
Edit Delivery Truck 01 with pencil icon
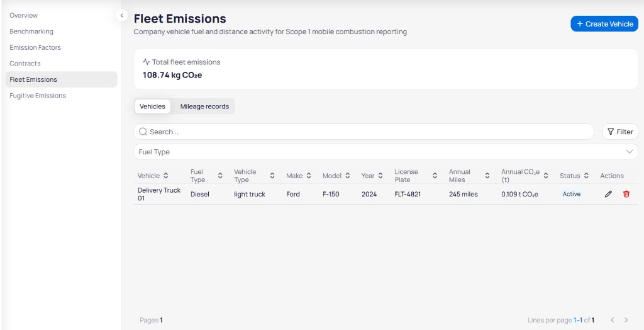click(608, 194)
